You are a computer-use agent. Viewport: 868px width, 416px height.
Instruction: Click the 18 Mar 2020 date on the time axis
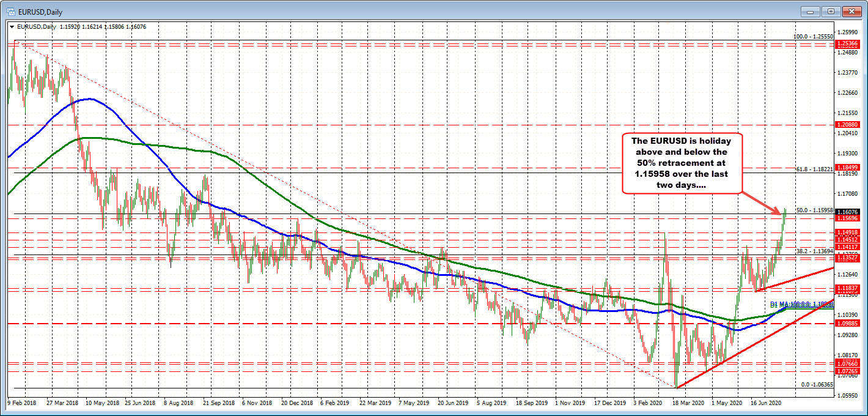click(x=688, y=403)
